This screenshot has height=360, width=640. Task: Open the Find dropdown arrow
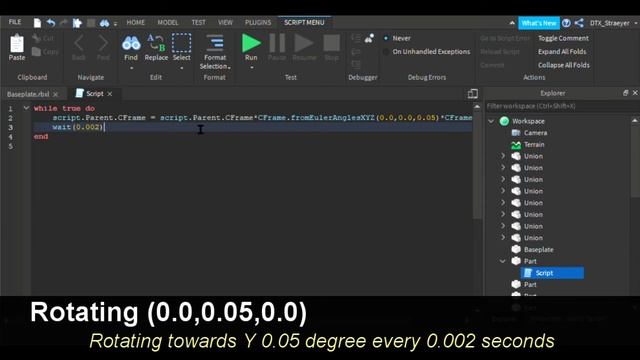click(131, 68)
